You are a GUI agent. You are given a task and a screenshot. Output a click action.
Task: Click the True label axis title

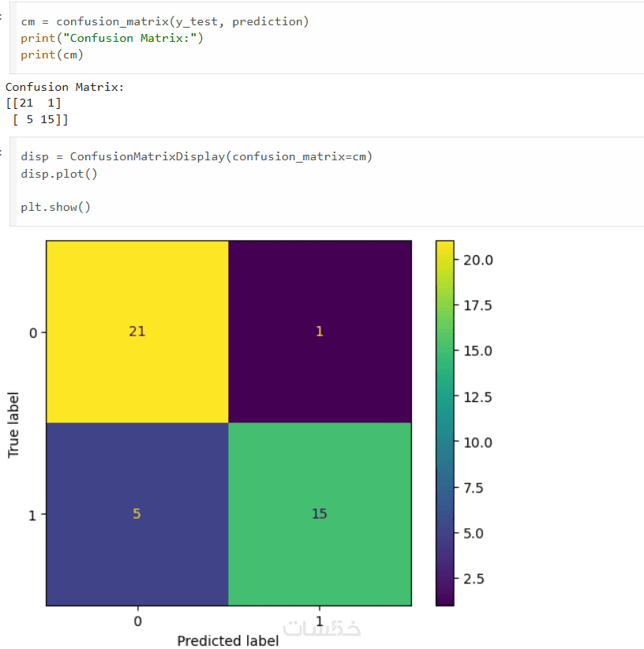click(13, 425)
